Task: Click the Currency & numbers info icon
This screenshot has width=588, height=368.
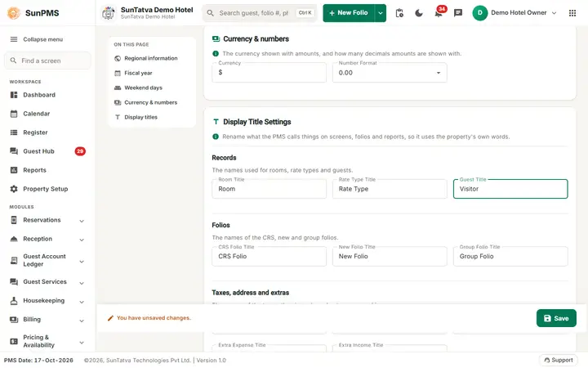Action: 216,53
